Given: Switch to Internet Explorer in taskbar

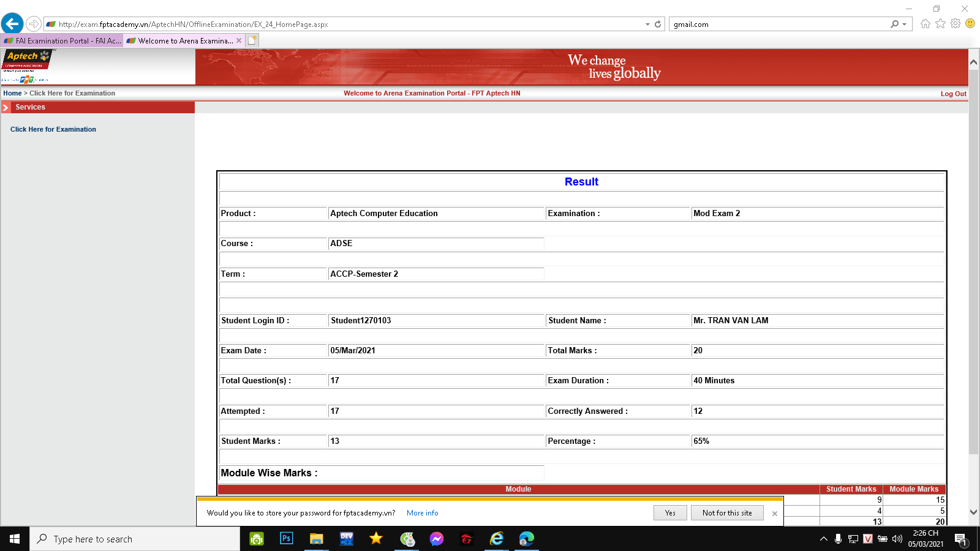Looking at the screenshot, I should click(497, 539).
